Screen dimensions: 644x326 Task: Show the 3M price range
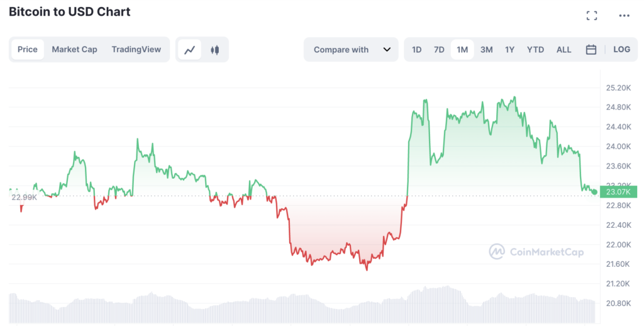click(486, 50)
